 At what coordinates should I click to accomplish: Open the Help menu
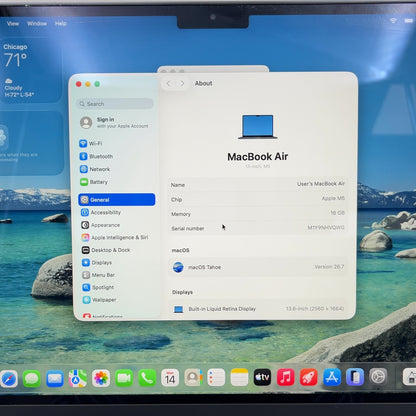61,23
